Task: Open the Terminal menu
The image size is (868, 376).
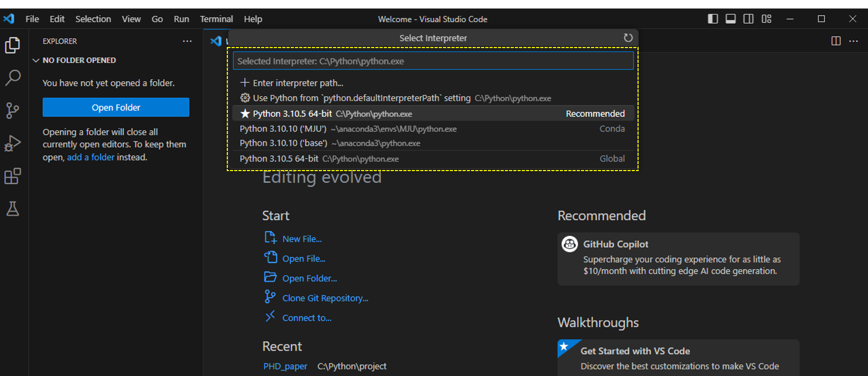Action: [216, 19]
